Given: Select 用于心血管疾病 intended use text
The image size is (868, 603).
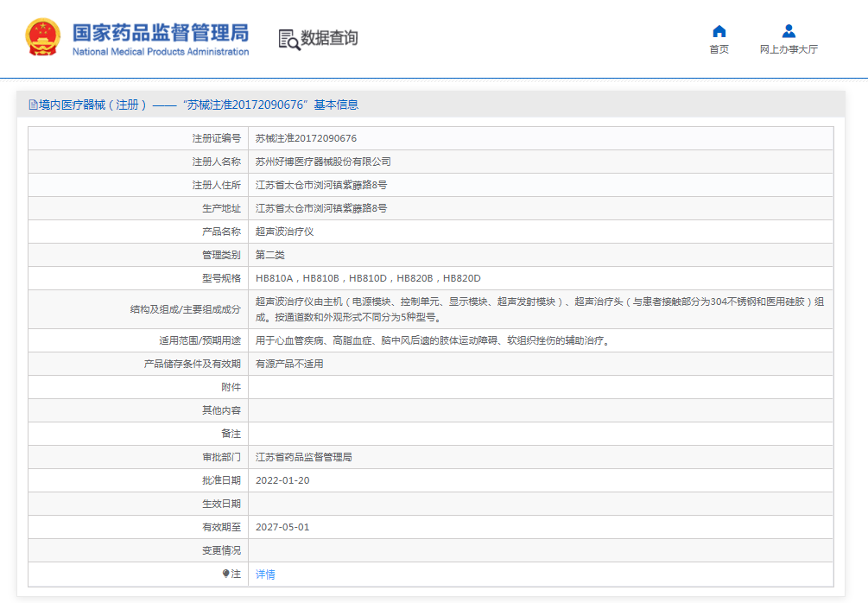Looking at the screenshot, I should click(434, 340).
